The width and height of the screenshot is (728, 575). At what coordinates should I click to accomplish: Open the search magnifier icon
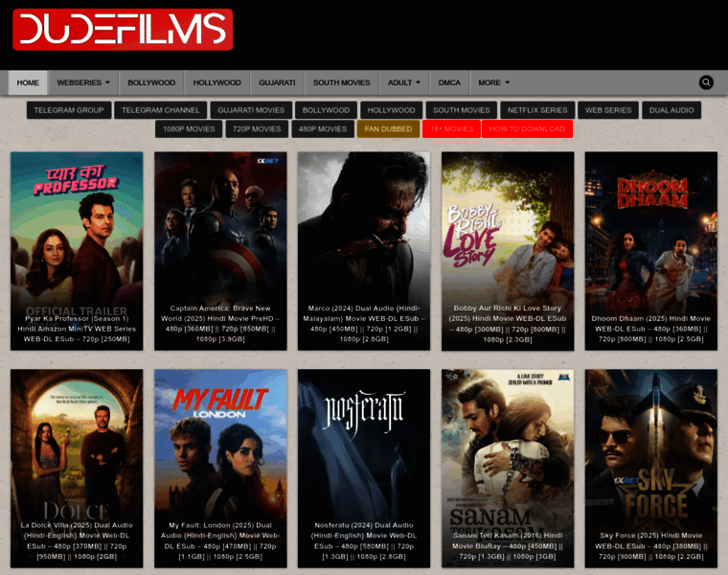click(706, 82)
